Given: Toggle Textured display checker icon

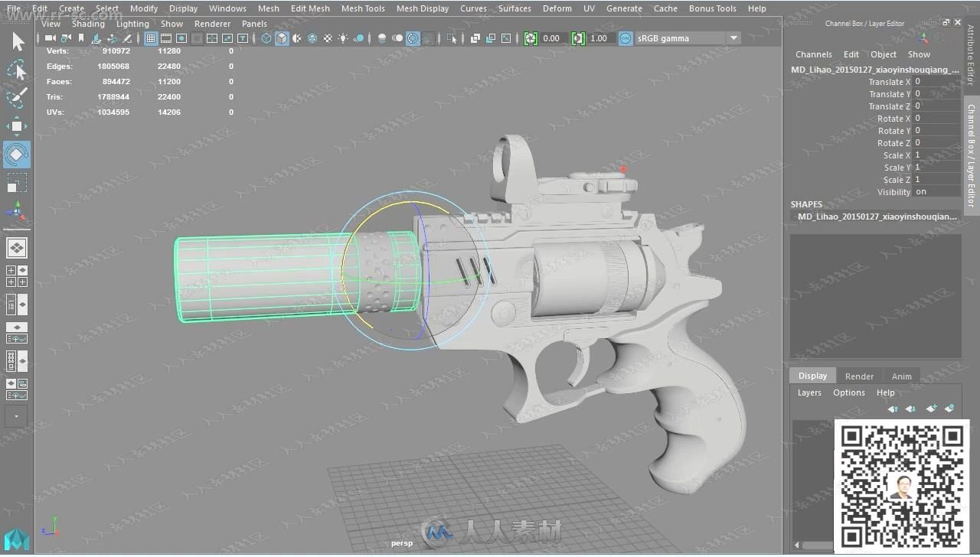Looking at the screenshot, I should [x=328, y=38].
